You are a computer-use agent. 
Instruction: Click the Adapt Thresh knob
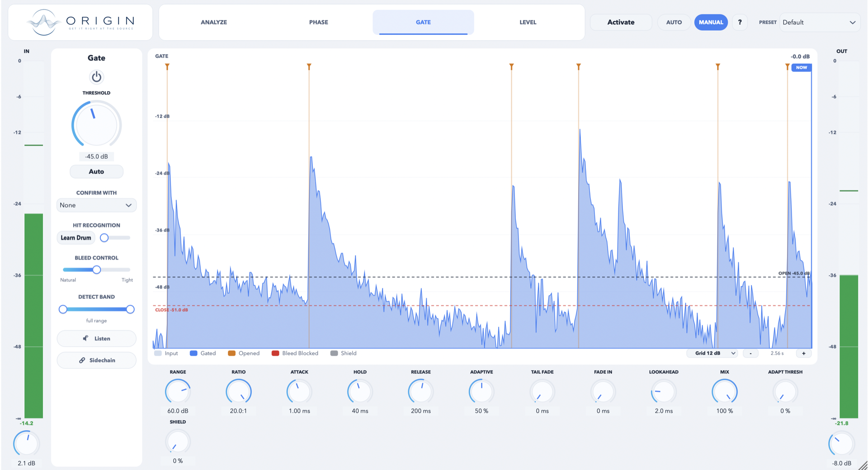click(785, 391)
